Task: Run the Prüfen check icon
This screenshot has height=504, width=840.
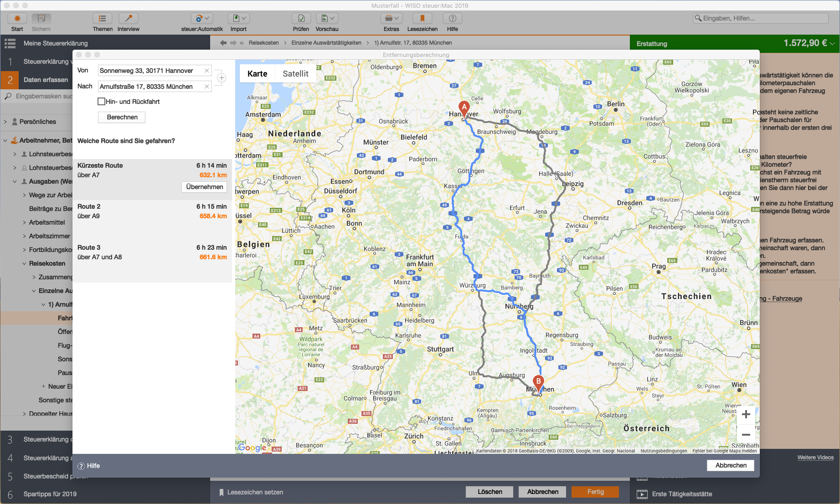Action: 301,18
